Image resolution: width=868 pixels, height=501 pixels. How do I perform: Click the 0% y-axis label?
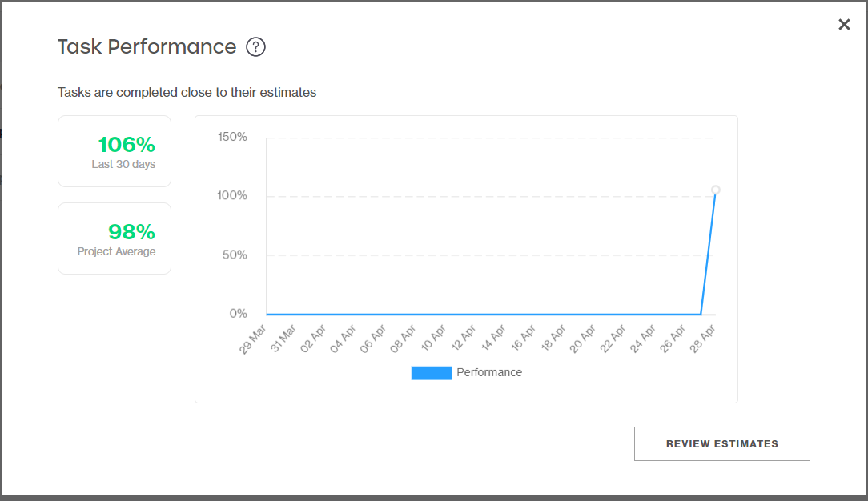[238, 314]
